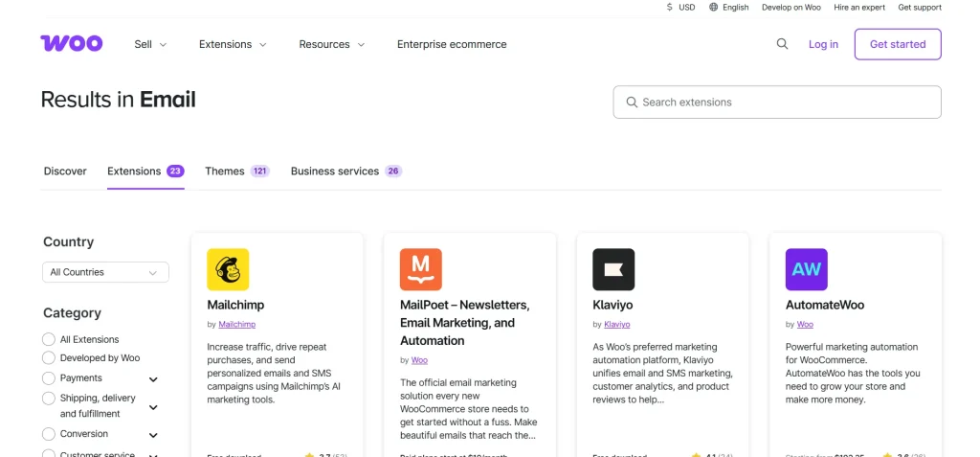Switch to the Discover tab

click(65, 171)
